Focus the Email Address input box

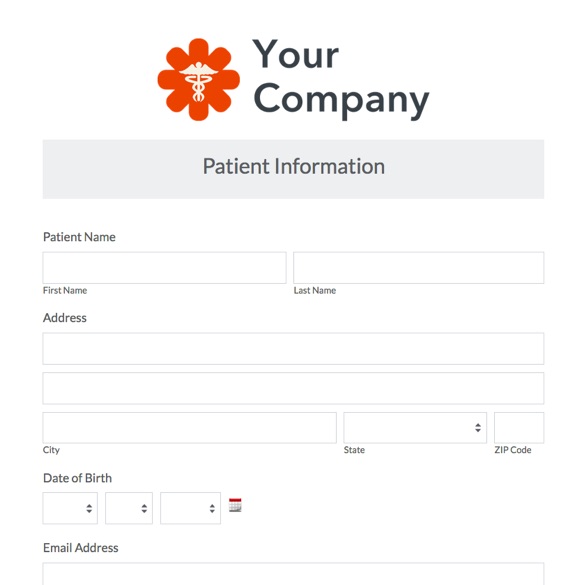pos(293,574)
